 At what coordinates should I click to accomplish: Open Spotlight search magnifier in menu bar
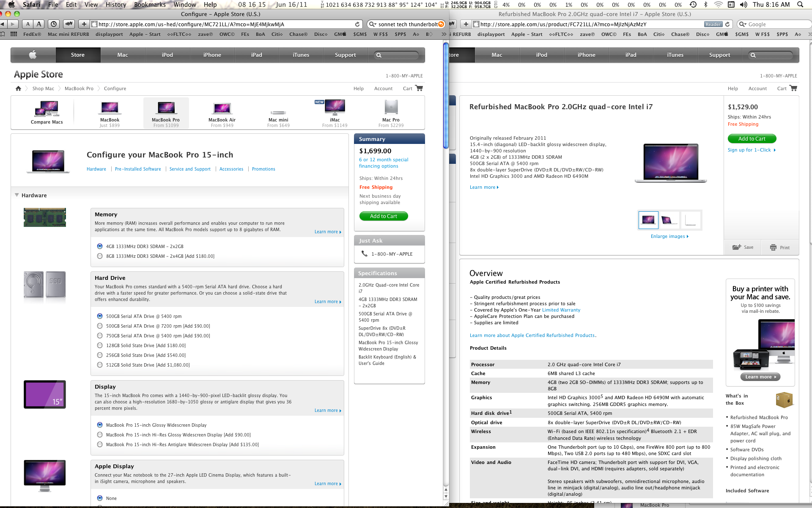800,5
